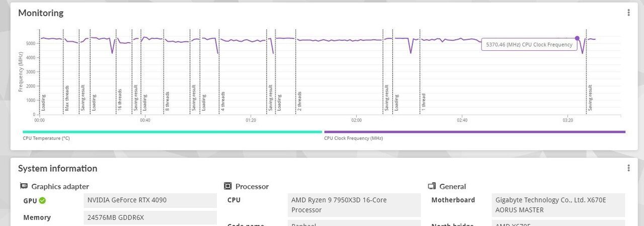Viewport: 644px width, 226px height.
Task: Click the 4 threads marker label
Action: (223, 101)
